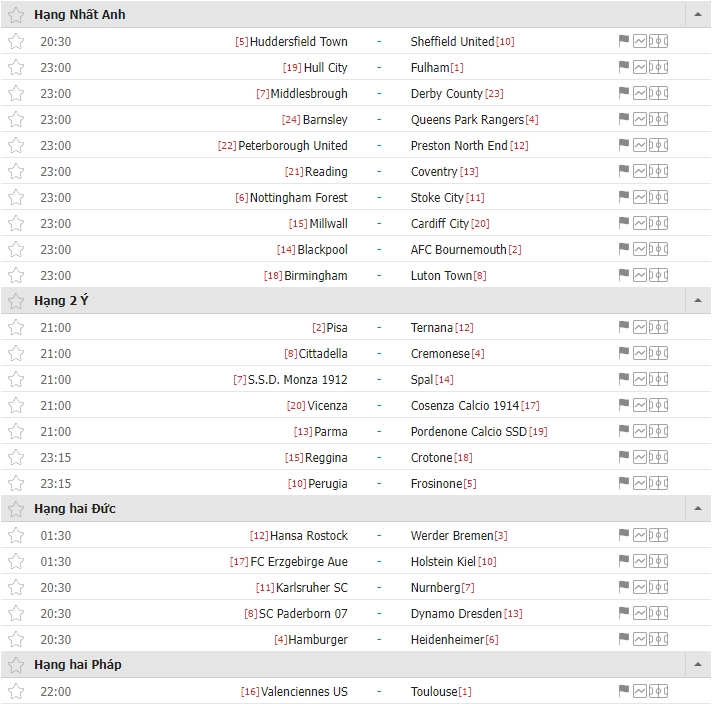The width and height of the screenshot is (715, 704).
Task: Open the Nottingham Forest team link
Action: coord(298,197)
